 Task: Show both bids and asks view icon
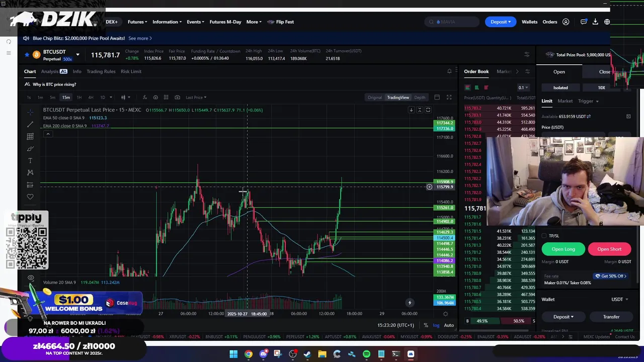(467, 87)
